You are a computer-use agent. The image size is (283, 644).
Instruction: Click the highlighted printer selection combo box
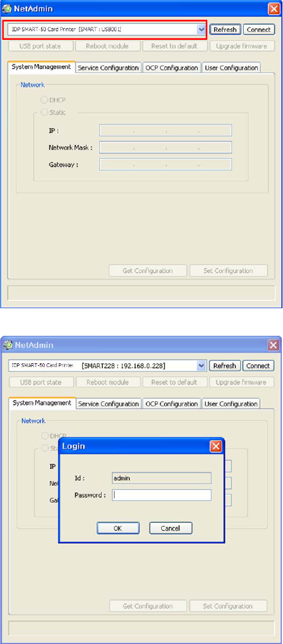coord(107,29)
